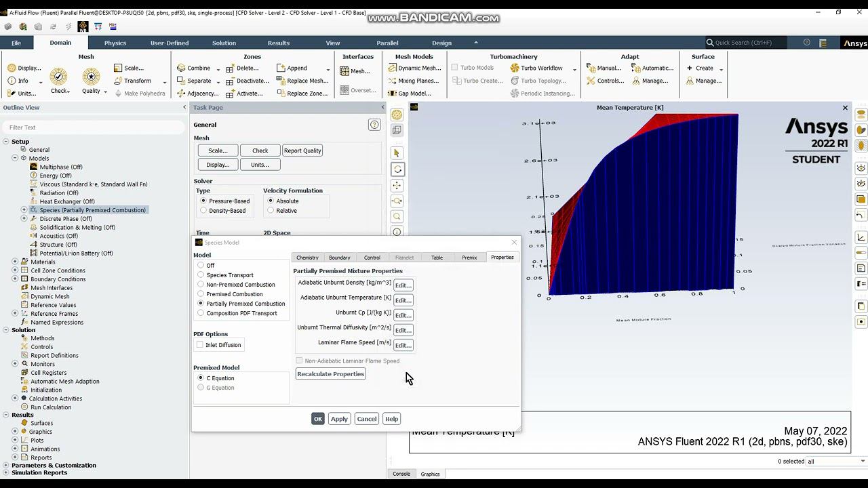
Task: Switch to the Chemistry tab in Species Model
Action: 307,258
